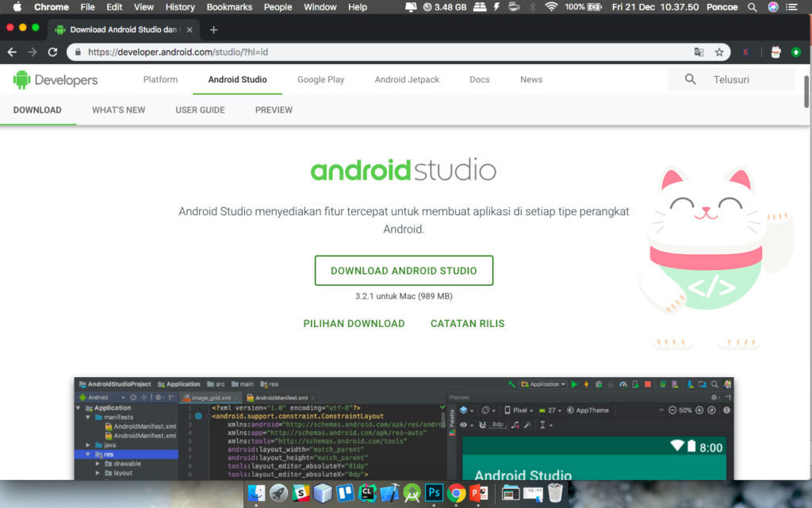Open the Trash in the Dock
The width and height of the screenshot is (812, 508).
pyautogui.click(x=555, y=493)
